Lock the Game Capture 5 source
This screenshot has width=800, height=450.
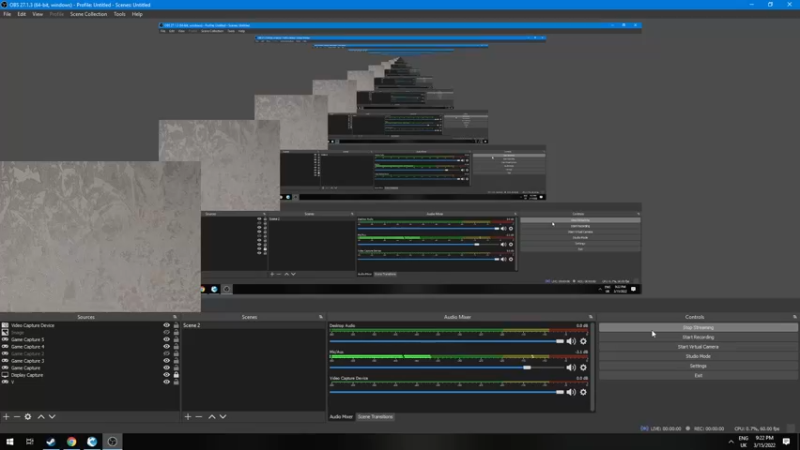pos(176,340)
